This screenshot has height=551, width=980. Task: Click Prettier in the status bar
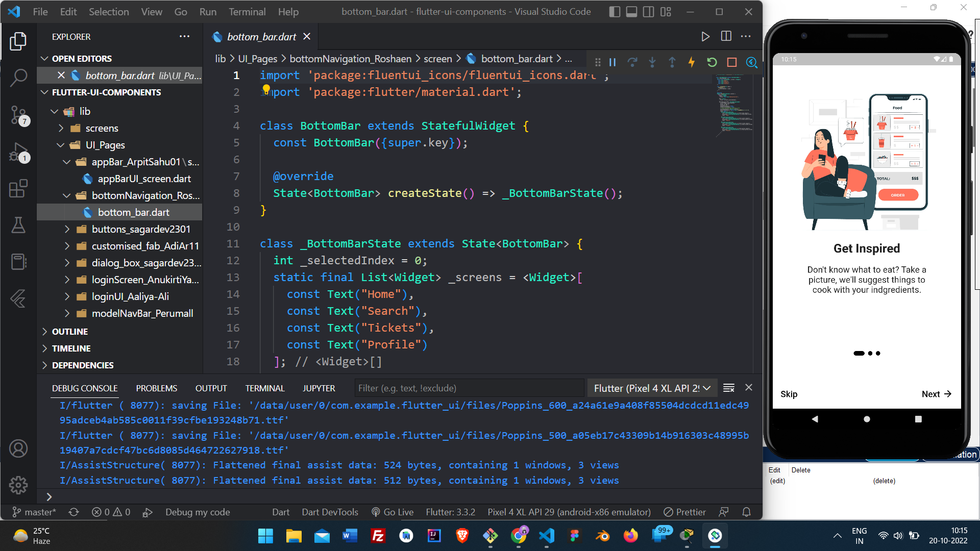tap(685, 512)
